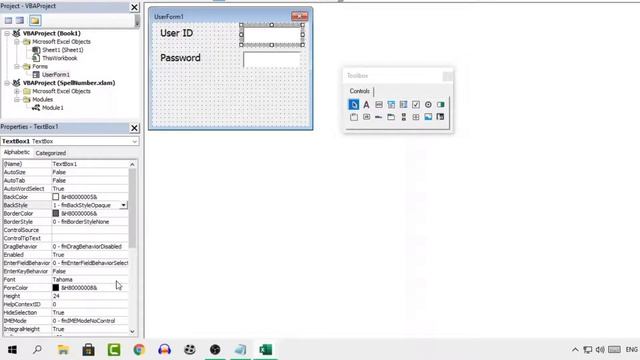This screenshot has height=360, width=640.
Task: Collapse the VBAProject (SpellNumber.xlam) node
Action: point(7,83)
